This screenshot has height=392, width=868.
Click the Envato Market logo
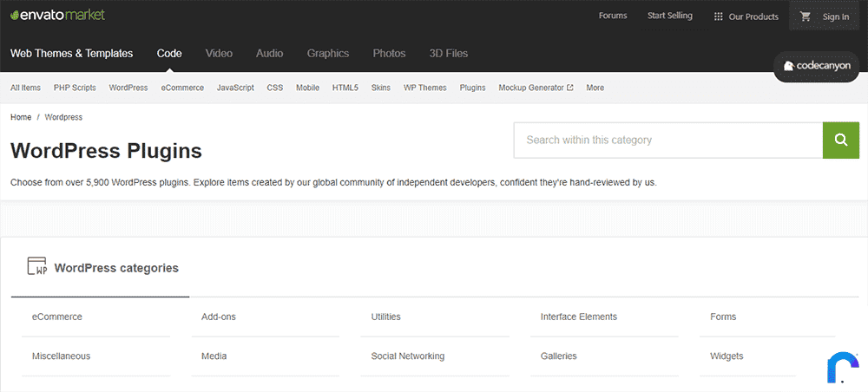coord(57,16)
